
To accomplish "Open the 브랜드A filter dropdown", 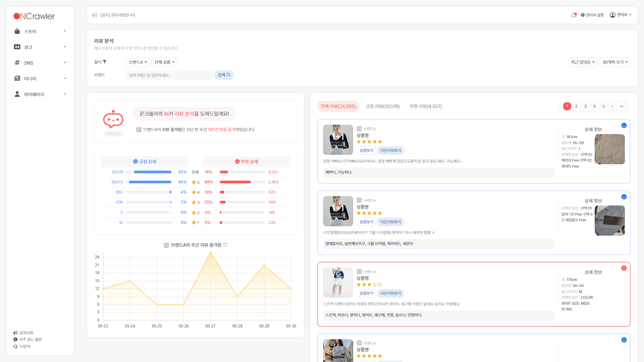I will point(138,62).
